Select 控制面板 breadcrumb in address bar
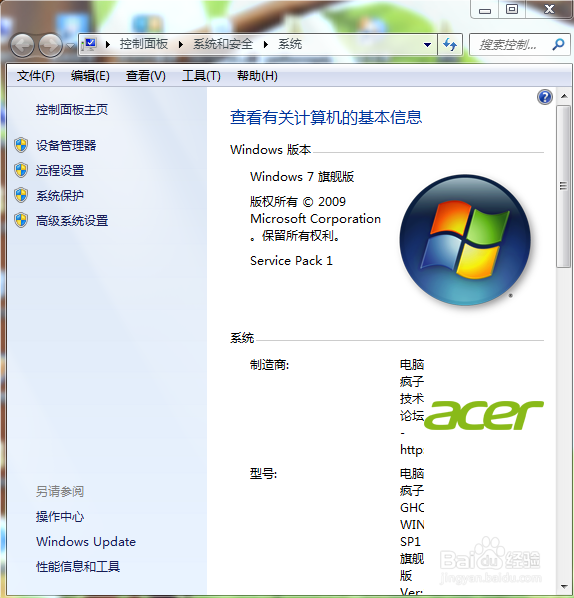 click(x=143, y=44)
